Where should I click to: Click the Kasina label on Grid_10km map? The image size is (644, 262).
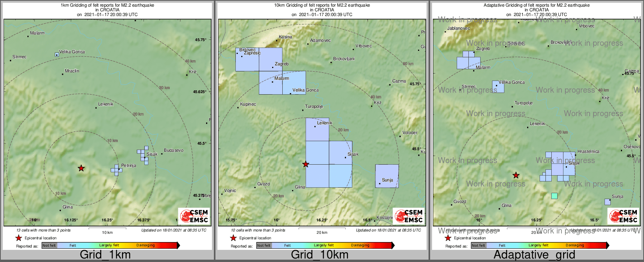(x=285, y=37)
